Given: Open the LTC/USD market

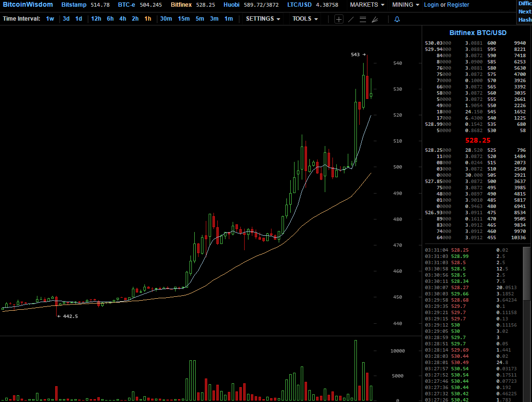Looking at the screenshot, I should pyautogui.click(x=299, y=5).
